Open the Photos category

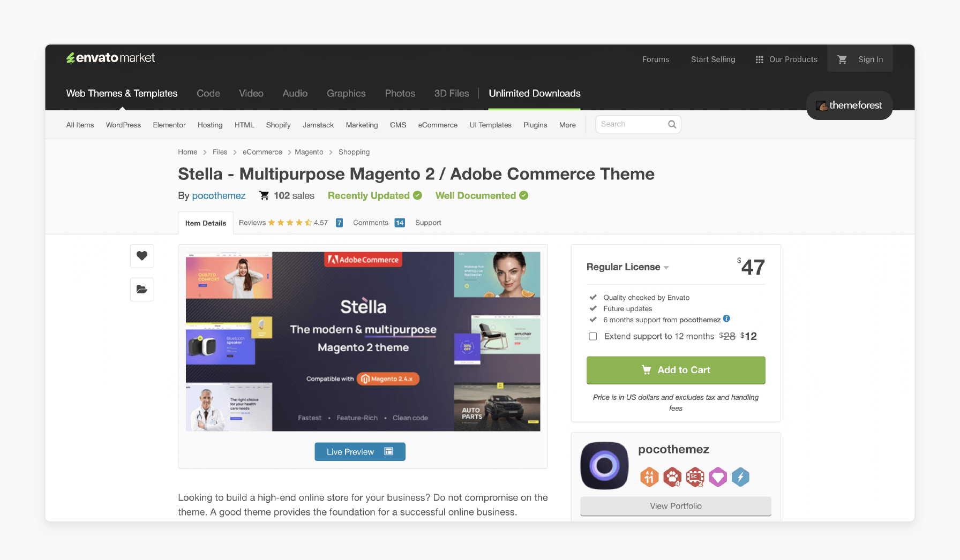click(x=400, y=93)
